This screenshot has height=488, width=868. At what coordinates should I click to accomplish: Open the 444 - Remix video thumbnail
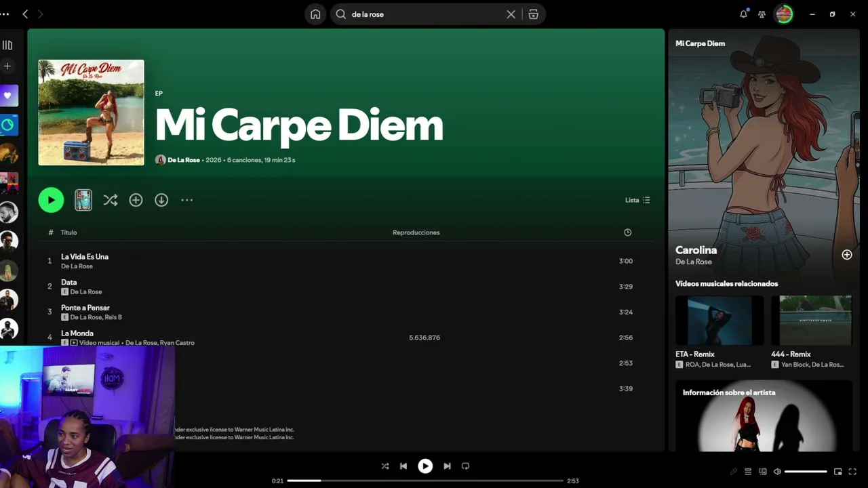tap(811, 320)
